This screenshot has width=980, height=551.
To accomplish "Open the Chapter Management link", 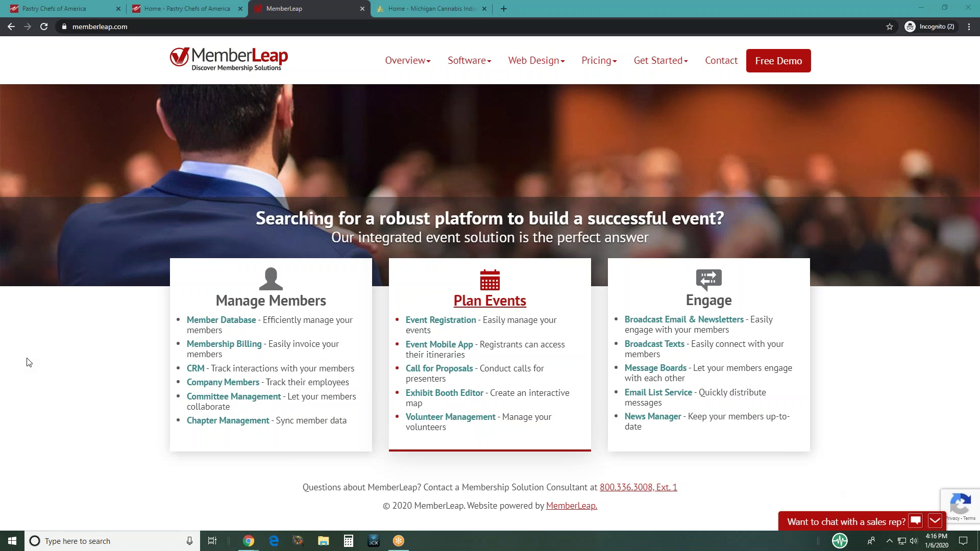I will [228, 420].
